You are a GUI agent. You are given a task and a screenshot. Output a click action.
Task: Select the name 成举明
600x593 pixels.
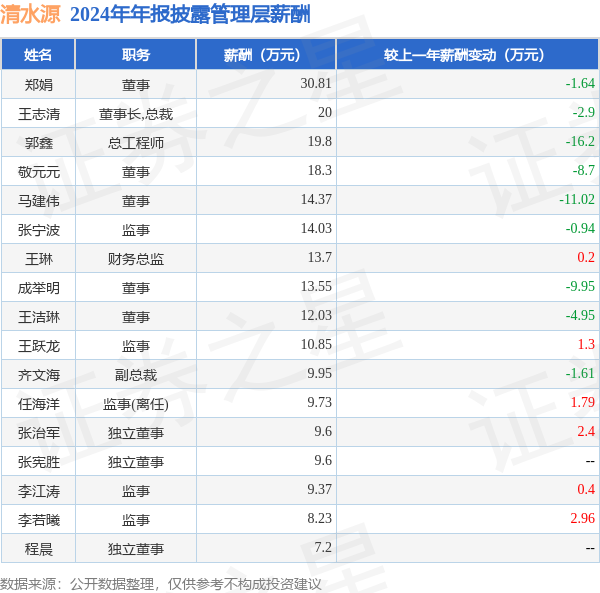[39, 288]
